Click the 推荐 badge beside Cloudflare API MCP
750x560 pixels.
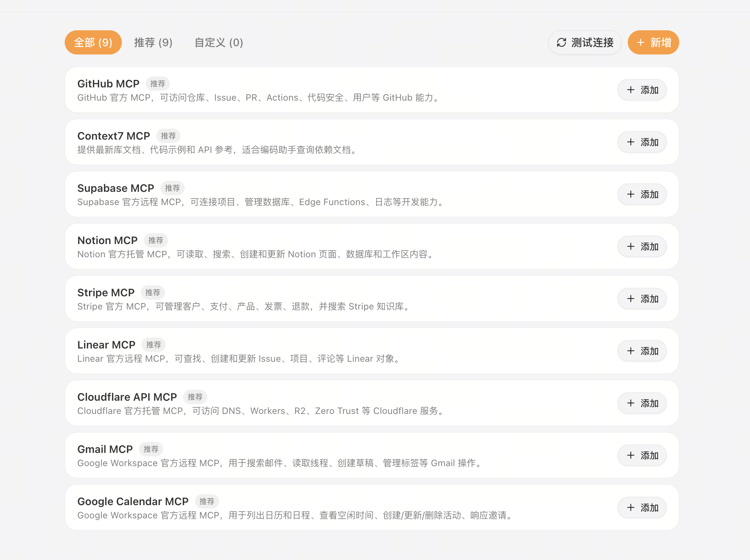click(x=195, y=397)
